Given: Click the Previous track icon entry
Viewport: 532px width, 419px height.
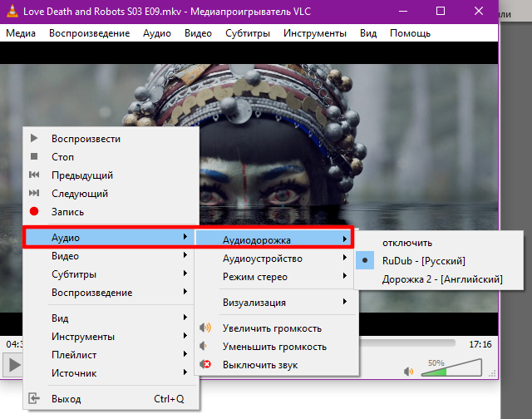Looking at the screenshot, I should pos(34,175).
